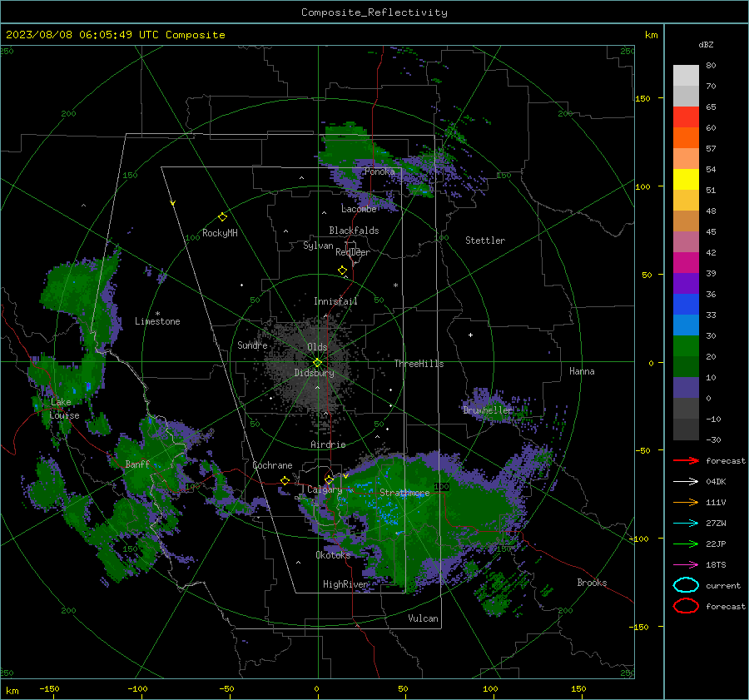Click the Innisfail city label
Image resolution: width=749 pixels, height=700 pixels.
(335, 301)
